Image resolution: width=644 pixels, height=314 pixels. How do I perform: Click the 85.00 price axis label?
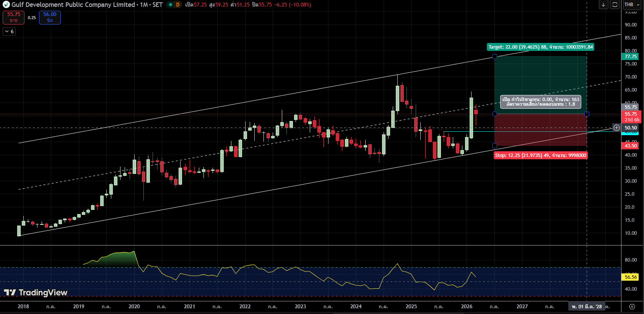tap(631, 38)
